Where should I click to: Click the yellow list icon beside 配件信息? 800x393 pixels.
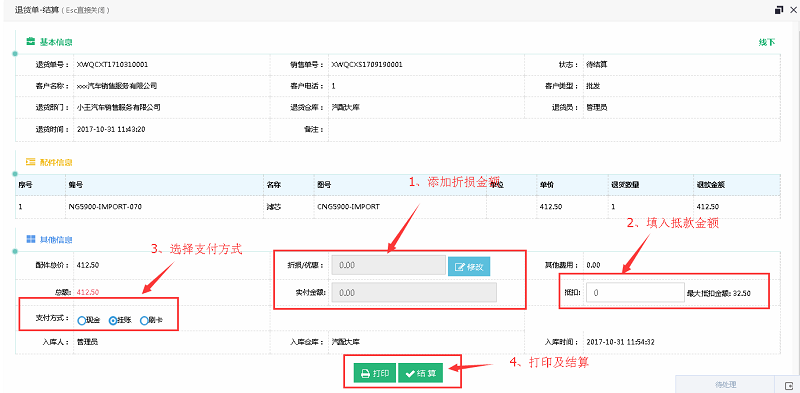[x=31, y=162]
